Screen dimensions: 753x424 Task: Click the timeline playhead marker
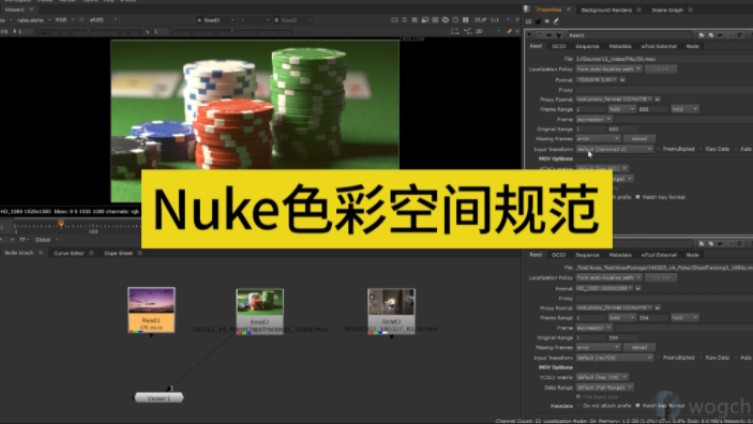[x=61, y=224]
